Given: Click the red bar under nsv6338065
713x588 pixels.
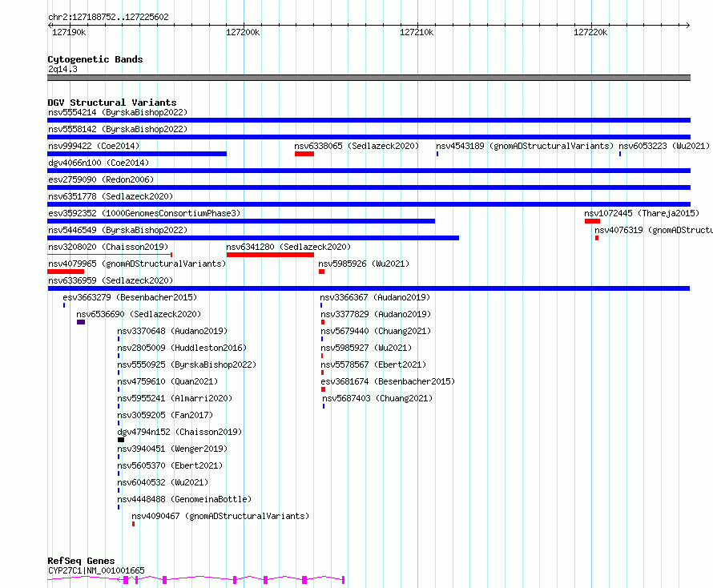Looking at the screenshot, I should tap(304, 154).
